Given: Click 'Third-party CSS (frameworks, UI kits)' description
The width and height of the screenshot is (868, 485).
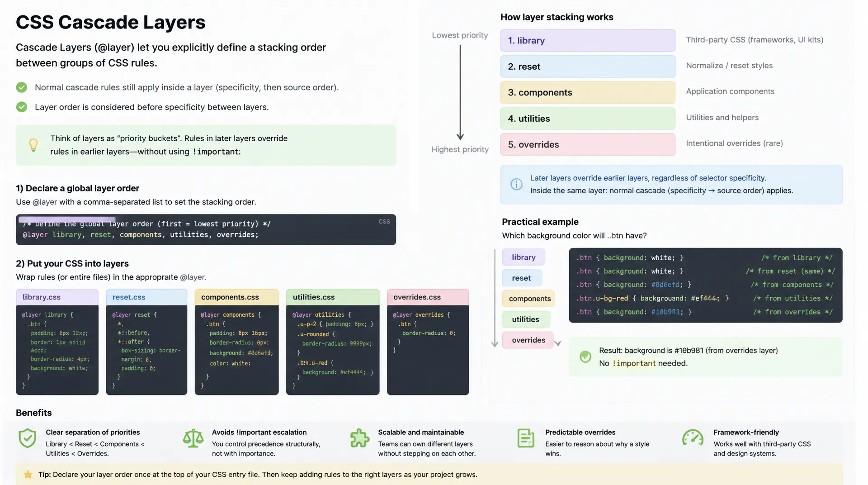Looking at the screenshot, I should pos(755,40).
